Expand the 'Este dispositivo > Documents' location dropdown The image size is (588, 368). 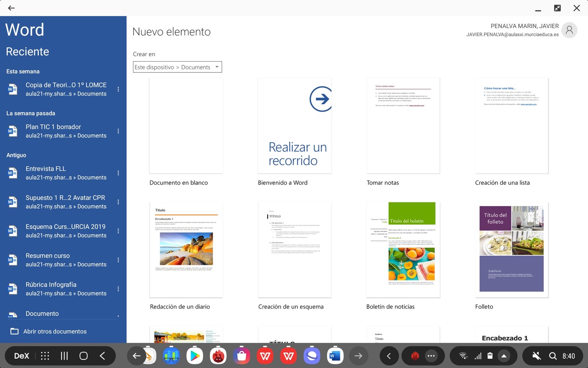[177, 67]
